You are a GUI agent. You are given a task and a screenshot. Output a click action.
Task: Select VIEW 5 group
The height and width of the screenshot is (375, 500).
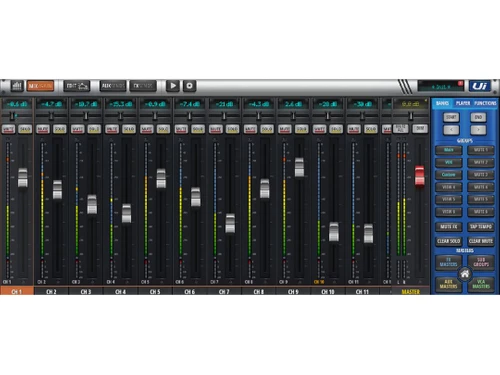coord(449,199)
